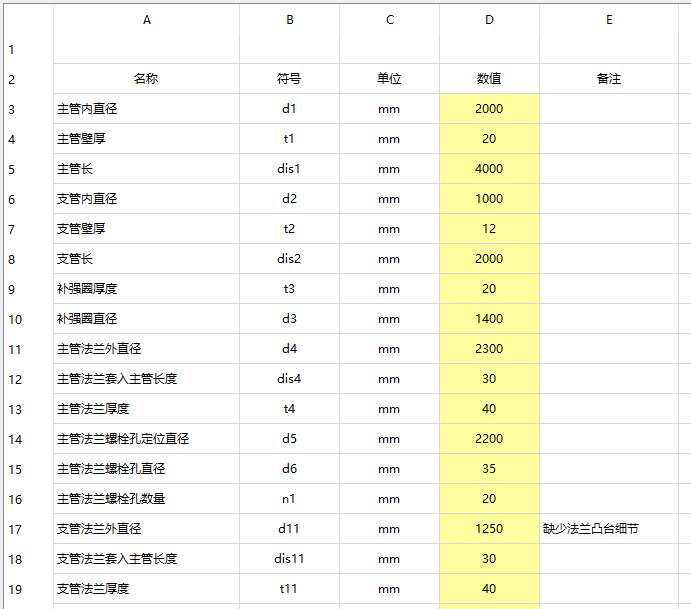Viewport: 691px width, 609px height.
Task: Click the yellow cell containing 4000
Action: [x=489, y=169]
